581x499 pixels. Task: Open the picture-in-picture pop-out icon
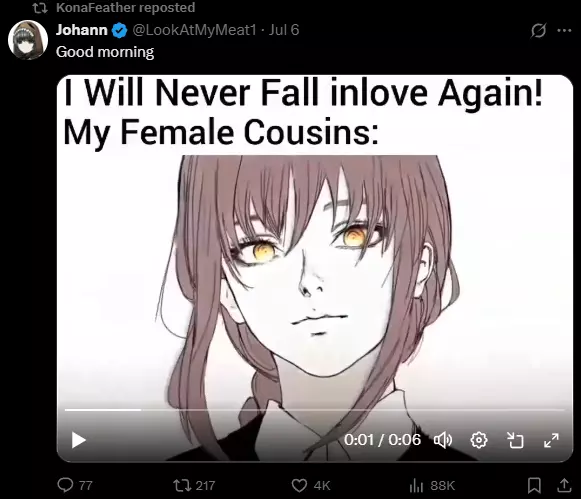tap(515, 440)
